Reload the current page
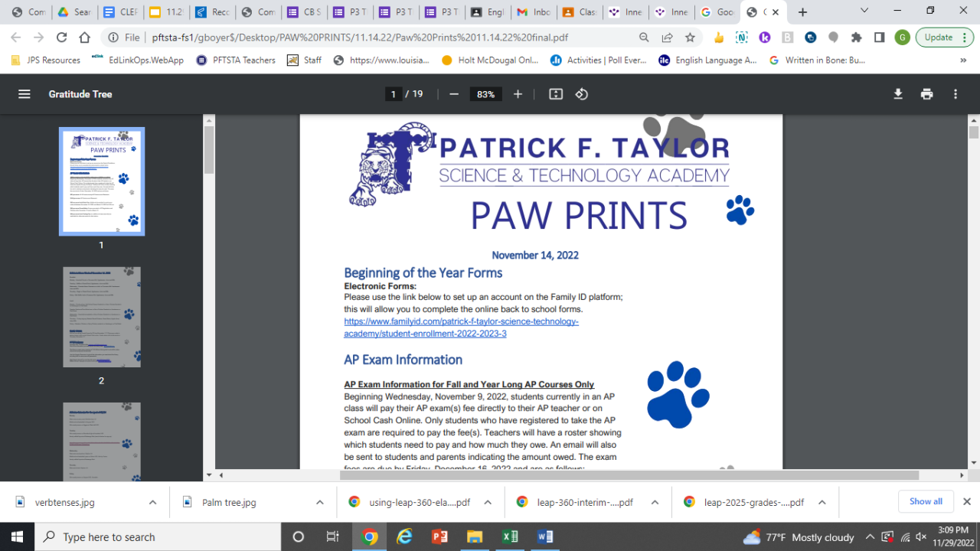 (62, 37)
